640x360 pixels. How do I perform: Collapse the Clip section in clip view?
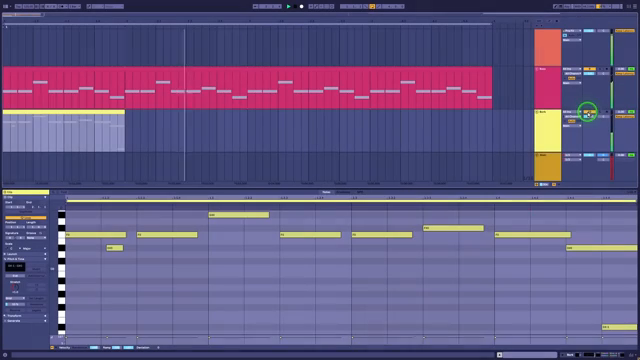(x=45, y=197)
